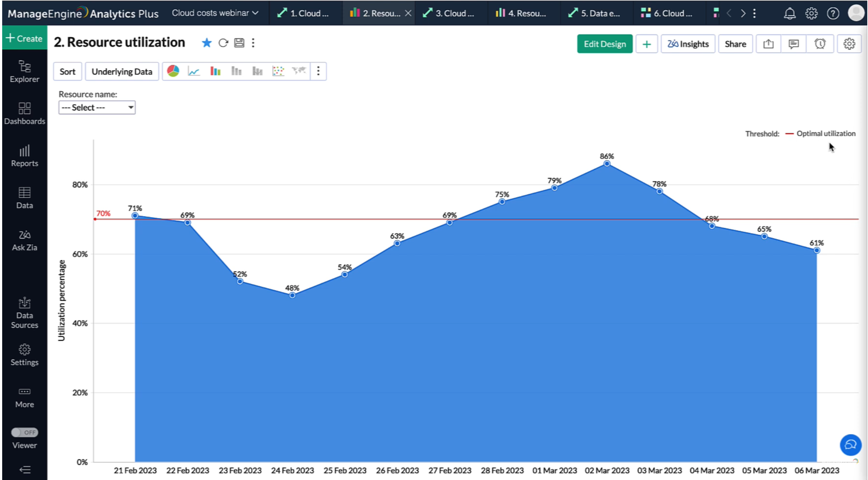The width and height of the screenshot is (868, 480).
Task: Open the 6. Cloud dashboard tab
Action: (666, 13)
